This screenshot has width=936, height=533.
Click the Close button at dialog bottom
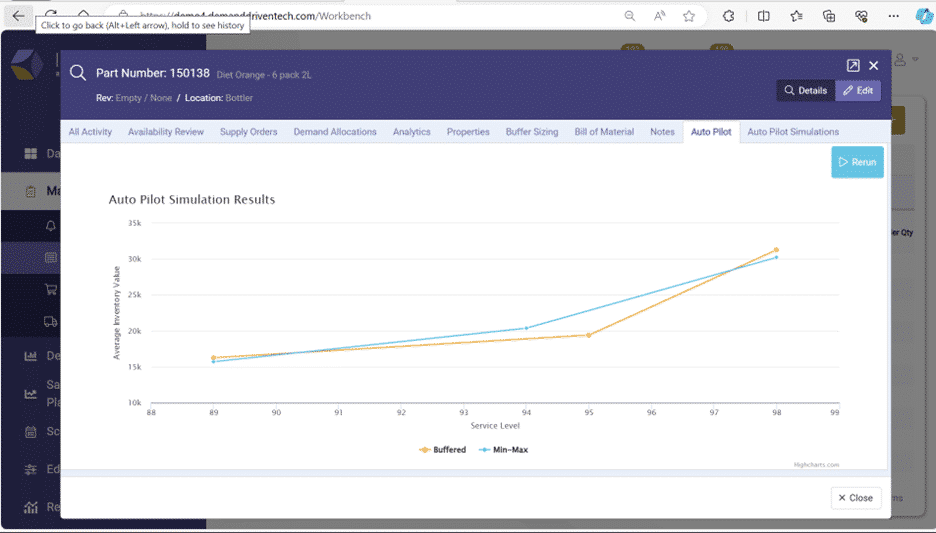pyautogui.click(x=855, y=497)
